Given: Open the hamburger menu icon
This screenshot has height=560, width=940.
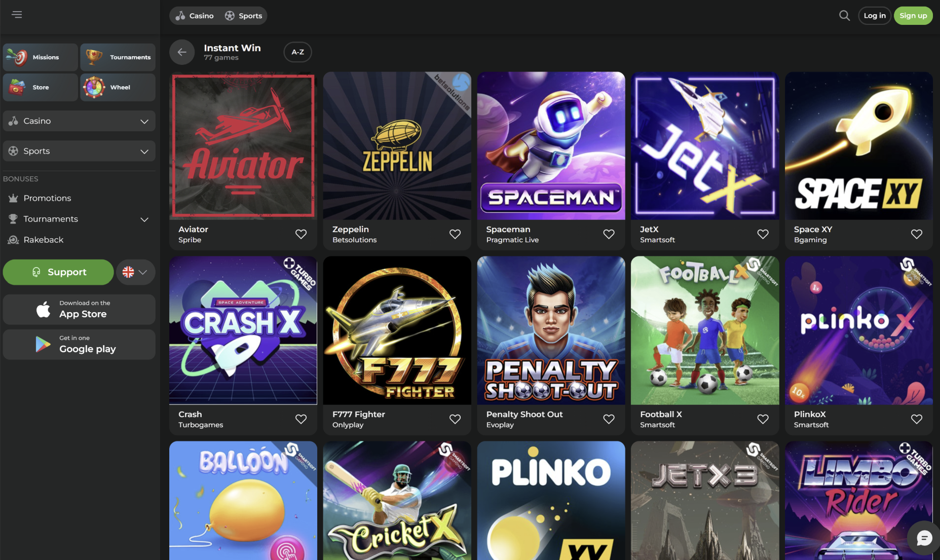Looking at the screenshot, I should pos(17,15).
